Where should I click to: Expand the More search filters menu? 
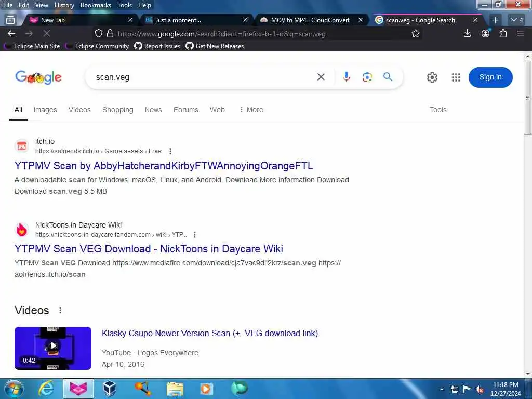pyautogui.click(x=251, y=110)
